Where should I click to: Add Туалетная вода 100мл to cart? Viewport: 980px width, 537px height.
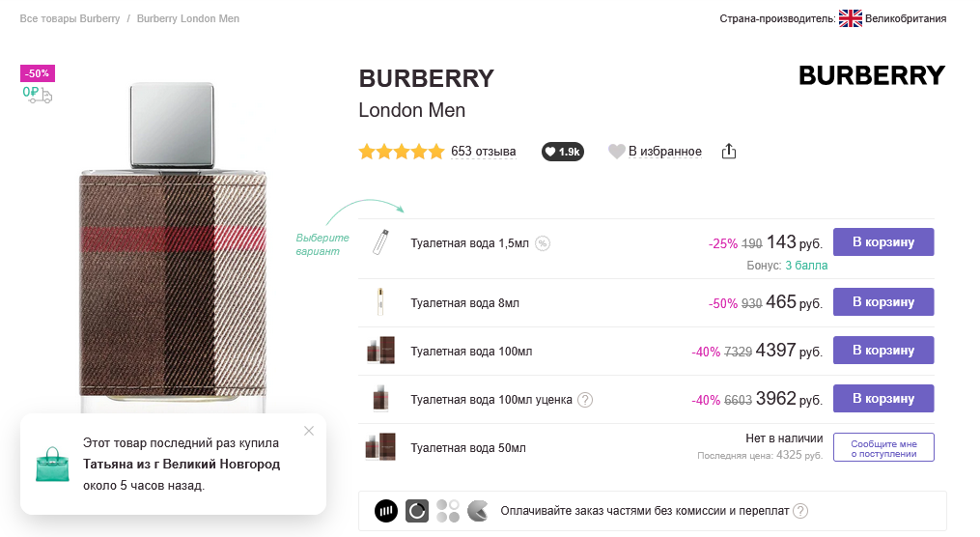pos(883,350)
